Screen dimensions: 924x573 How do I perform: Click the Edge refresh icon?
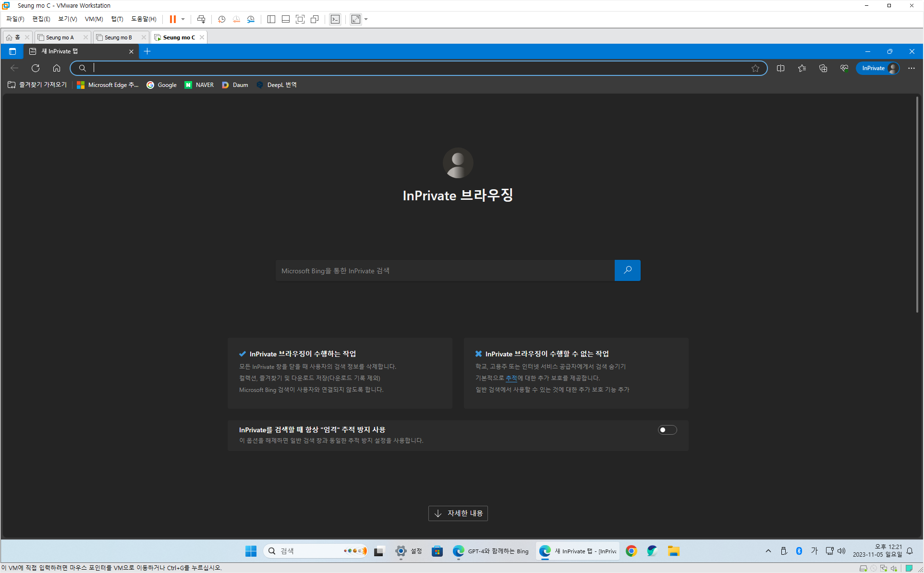coord(36,68)
